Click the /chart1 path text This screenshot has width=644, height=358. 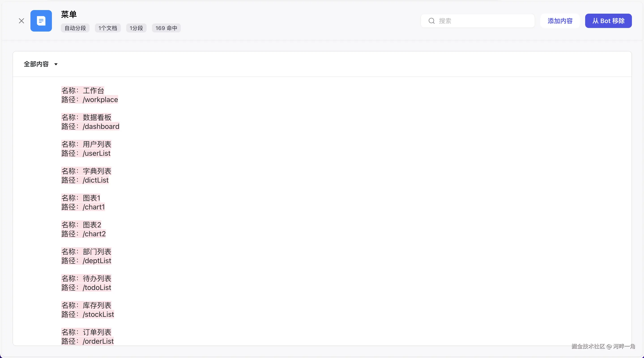[94, 207]
